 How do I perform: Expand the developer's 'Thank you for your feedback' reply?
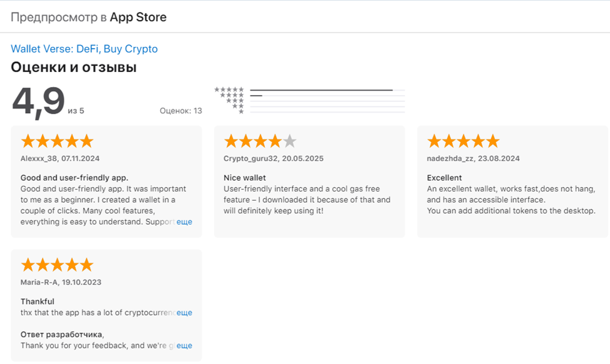(x=184, y=345)
